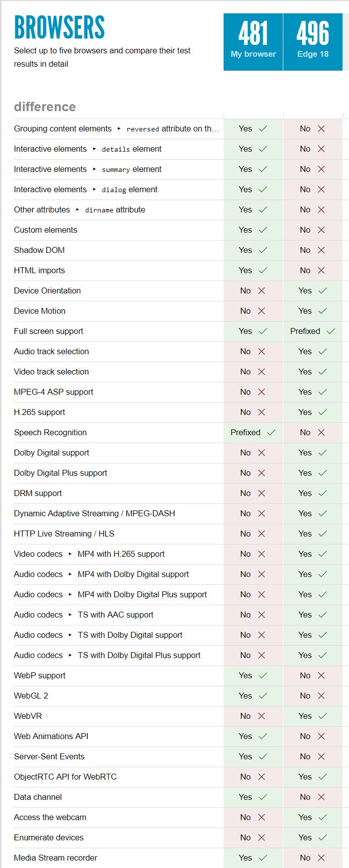
Task: Click the dialog element feature label
Action: (129, 190)
